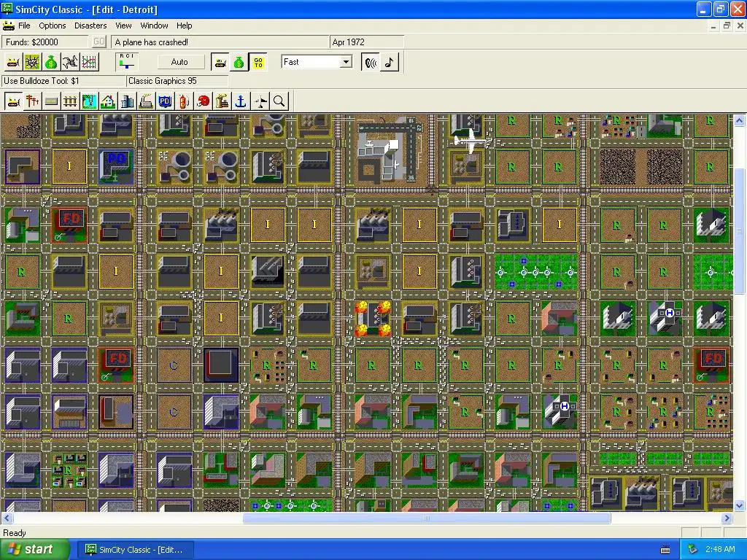The height and width of the screenshot is (560, 747).
Task: Open the Fast speed dropdown
Action: (x=347, y=62)
